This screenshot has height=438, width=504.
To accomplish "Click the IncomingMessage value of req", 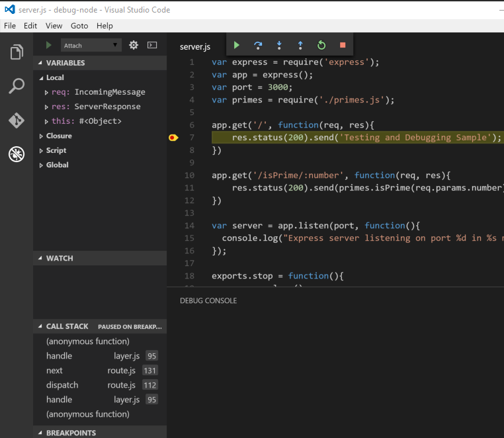I will [110, 92].
